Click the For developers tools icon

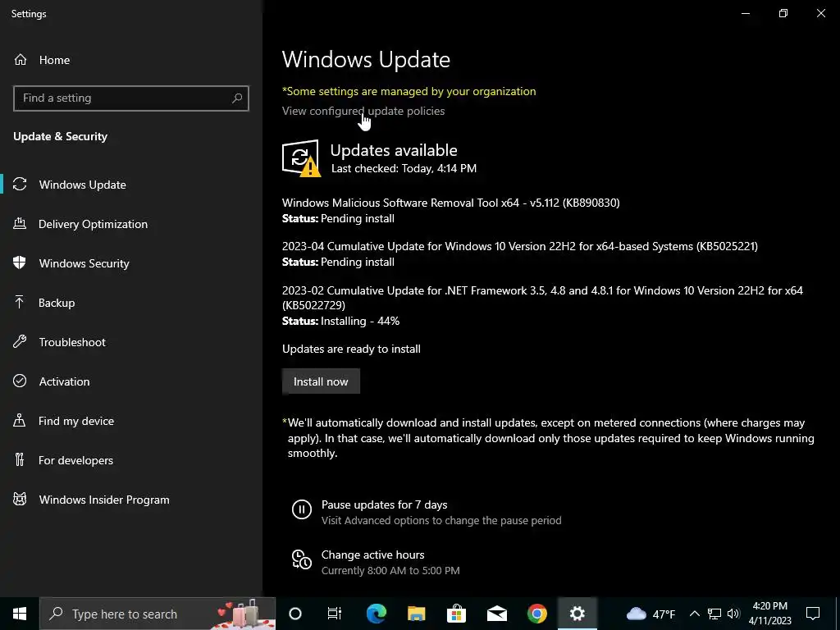click(20, 459)
